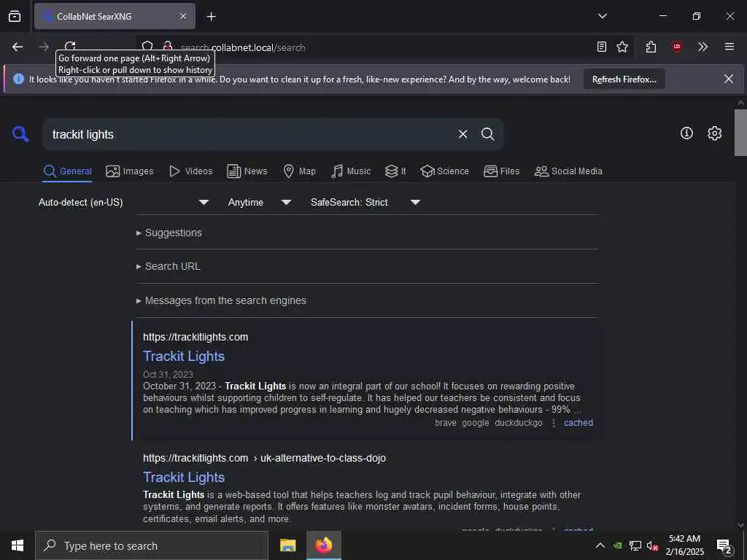
Task: Switch to the Map tab
Action: pos(299,171)
